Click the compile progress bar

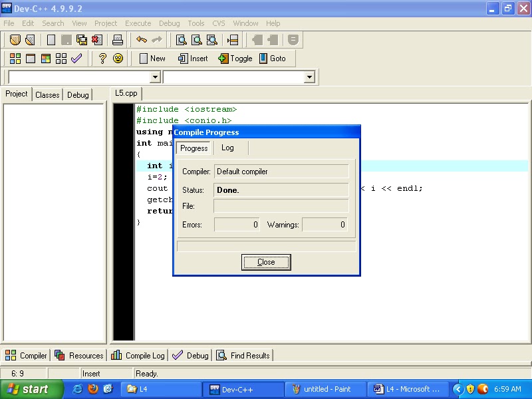267,246
